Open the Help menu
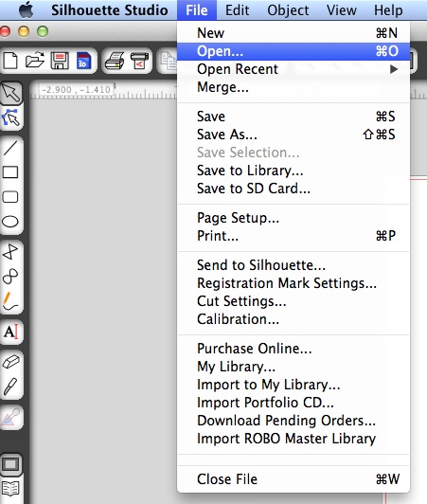 388,10
